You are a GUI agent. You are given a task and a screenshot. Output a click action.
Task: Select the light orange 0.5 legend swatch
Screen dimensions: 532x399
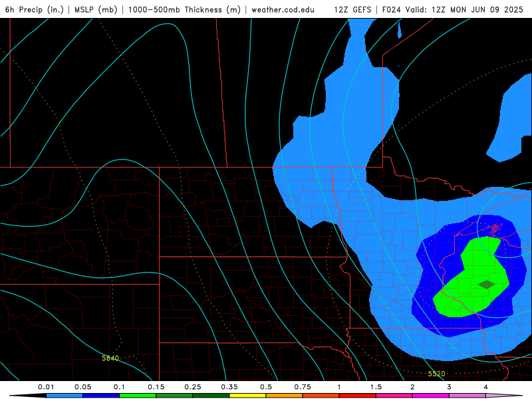(285, 396)
